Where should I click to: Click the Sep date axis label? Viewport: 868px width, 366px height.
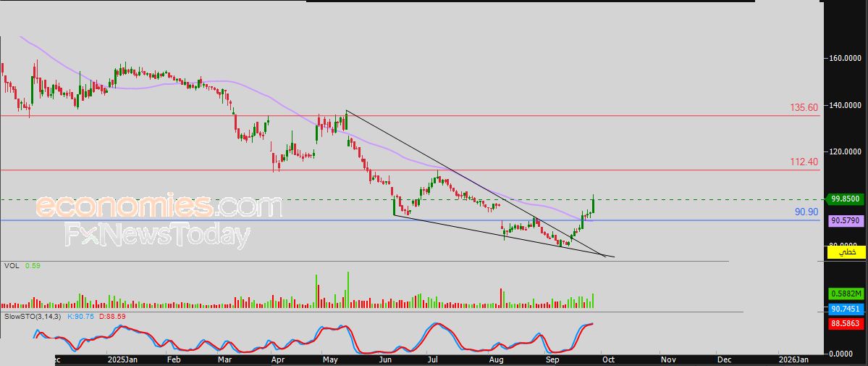tap(553, 360)
